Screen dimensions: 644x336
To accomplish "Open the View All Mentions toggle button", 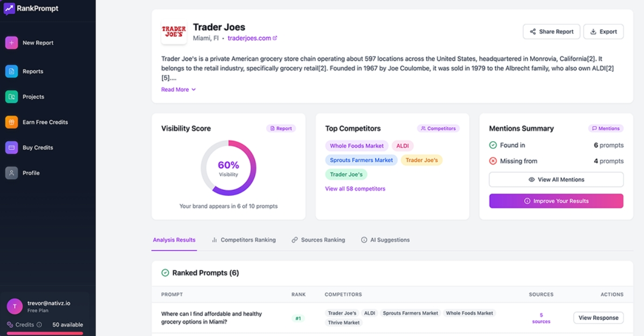I will pyautogui.click(x=556, y=180).
